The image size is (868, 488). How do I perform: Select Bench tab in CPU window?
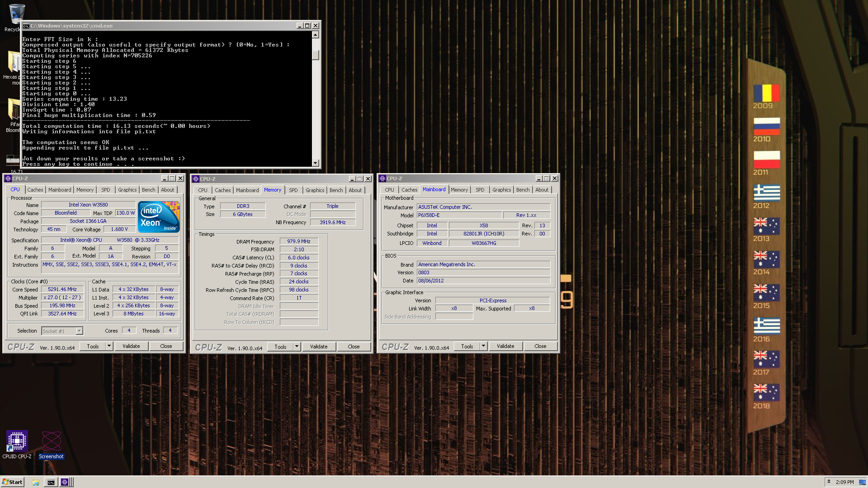pos(148,190)
